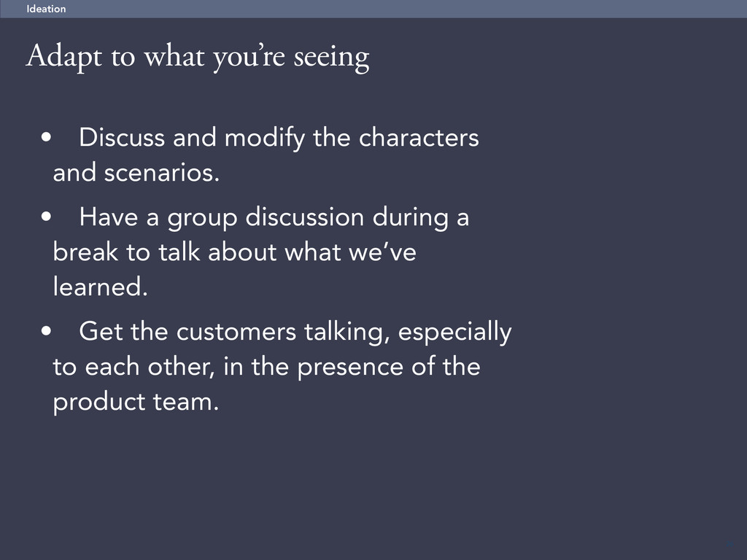The height and width of the screenshot is (560, 747).
Task: Click the word Adapt in the title
Action: (x=64, y=57)
